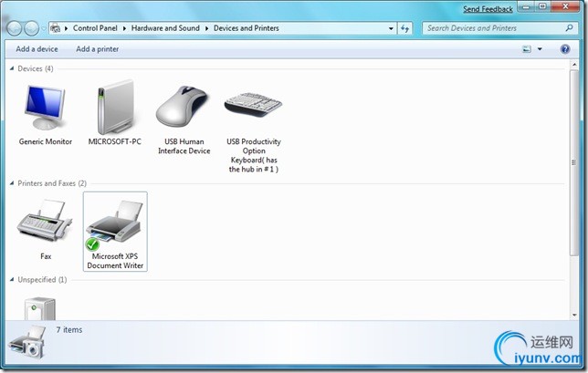Collapse the Devices (4) group
This screenshot has width=588, height=373.
point(12,68)
